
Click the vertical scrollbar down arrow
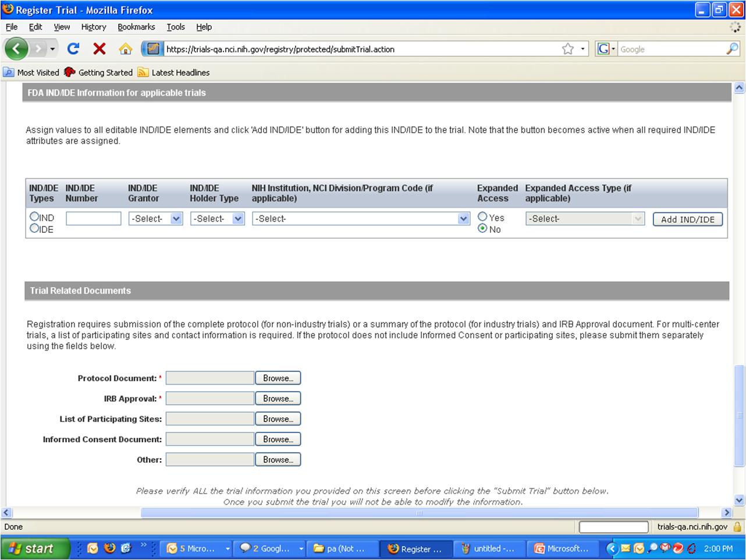coord(740,500)
